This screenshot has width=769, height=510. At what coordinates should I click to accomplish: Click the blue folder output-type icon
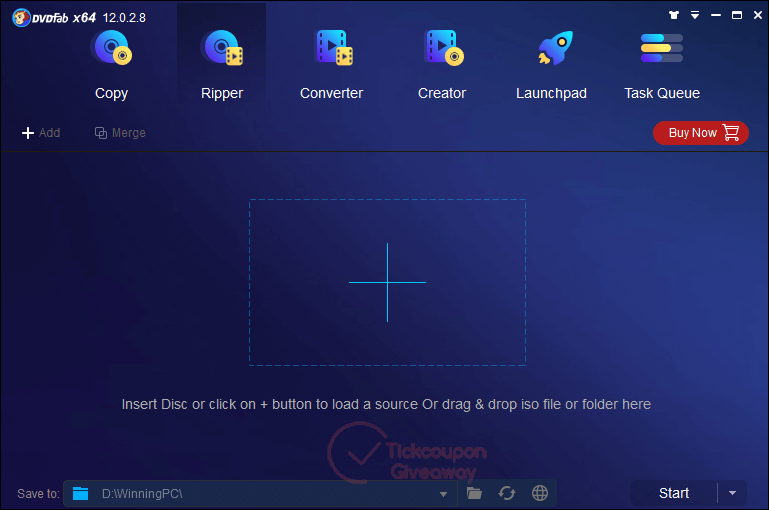(x=80, y=493)
